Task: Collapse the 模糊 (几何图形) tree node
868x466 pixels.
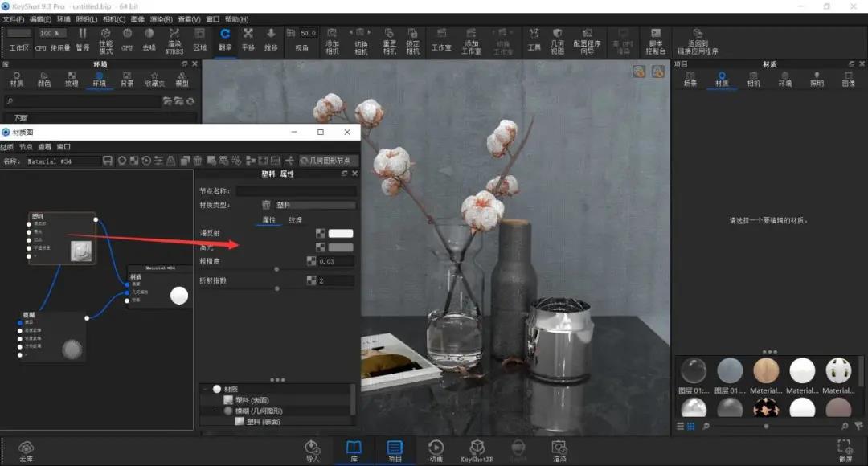Action: (x=217, y=411)
